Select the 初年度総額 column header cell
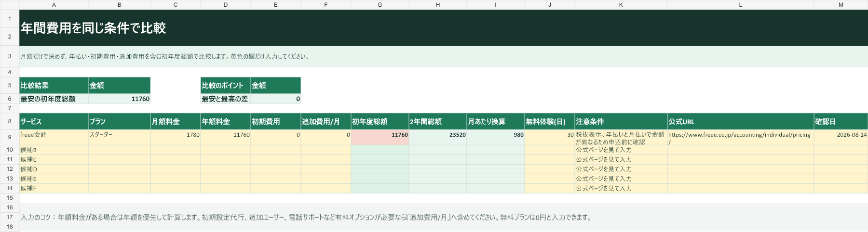868x232 pixels. [380, 121]
